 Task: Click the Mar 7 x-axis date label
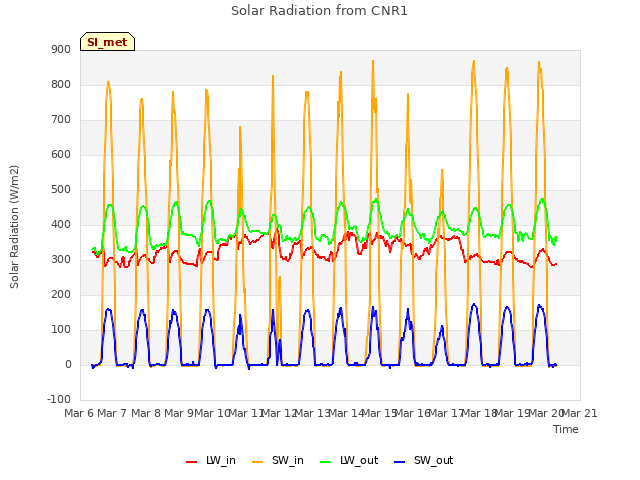pos(112,413)
